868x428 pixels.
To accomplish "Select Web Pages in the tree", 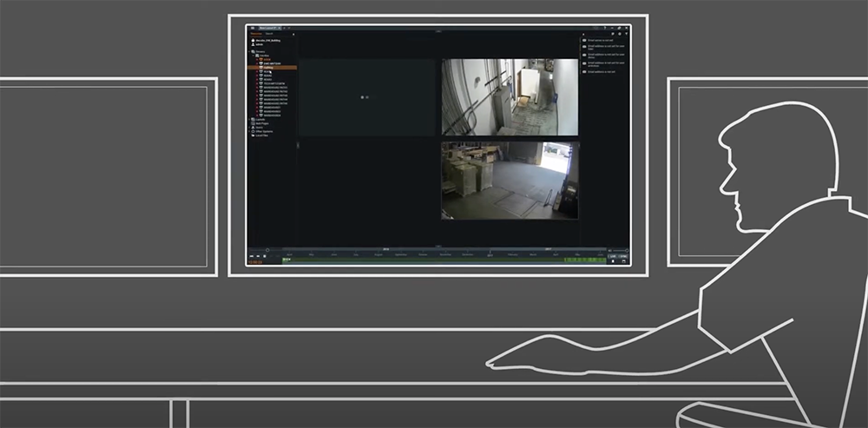I will [x=259, y=123].
